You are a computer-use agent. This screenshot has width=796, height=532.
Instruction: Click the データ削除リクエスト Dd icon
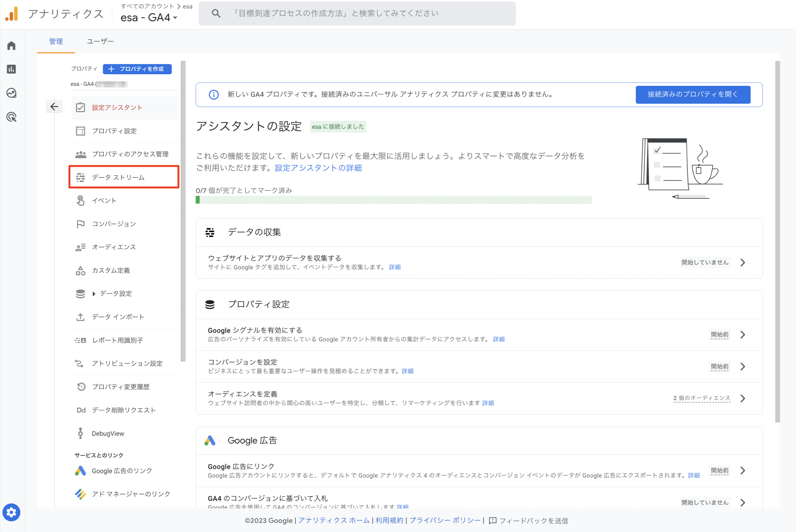click(x=81, y=410)
